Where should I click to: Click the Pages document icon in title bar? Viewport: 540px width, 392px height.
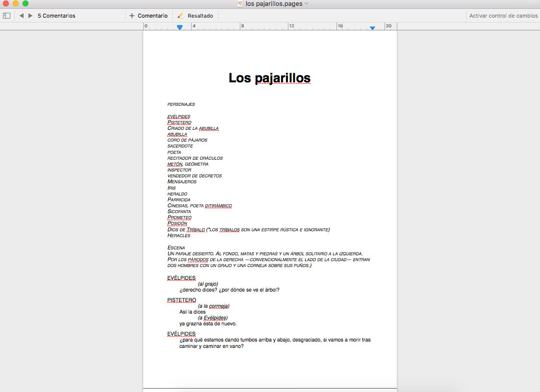(240, 4)
